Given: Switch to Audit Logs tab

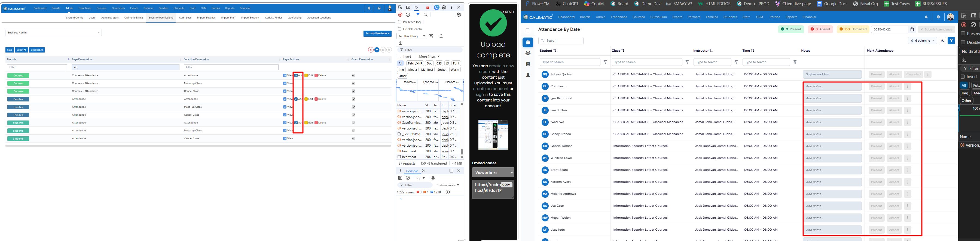Looking at the screenshot, I should [x=185, y=17].
